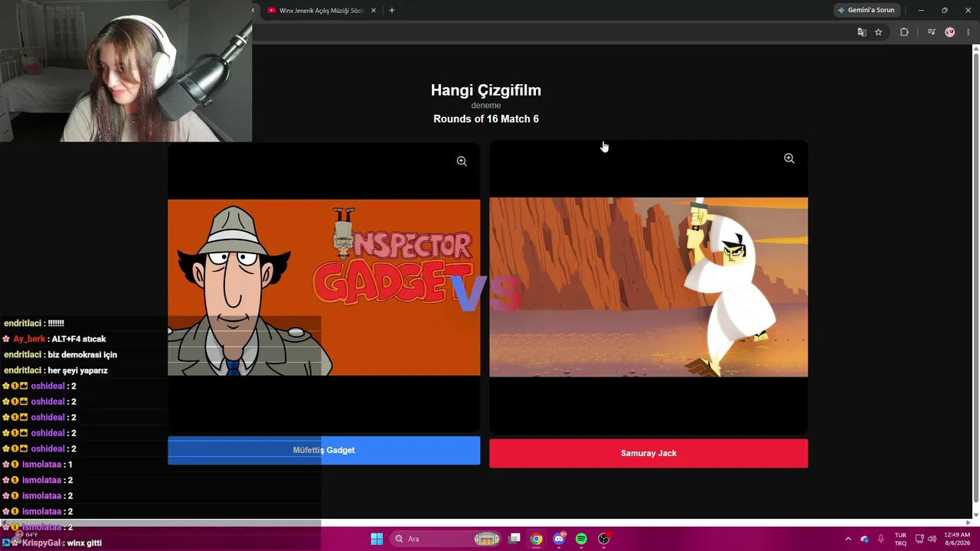980x551 pixels.
Task: Minimize the Chrome window
Action: (x=921, y=10)
